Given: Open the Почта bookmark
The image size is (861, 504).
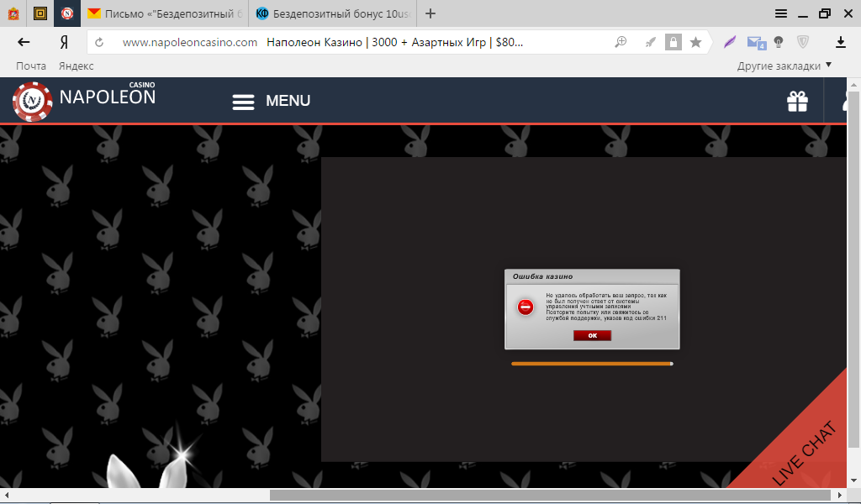Looking at the screenshot, I should (x=31, y=66).
